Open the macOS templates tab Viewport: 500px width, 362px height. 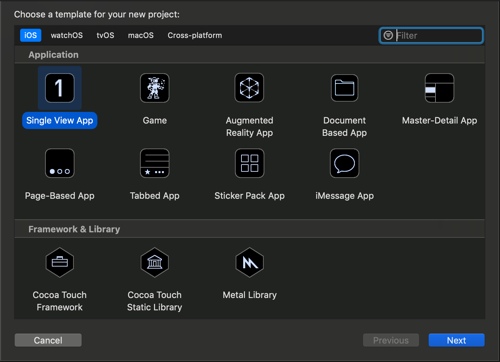pyautogui.click(x=141, y=35)
